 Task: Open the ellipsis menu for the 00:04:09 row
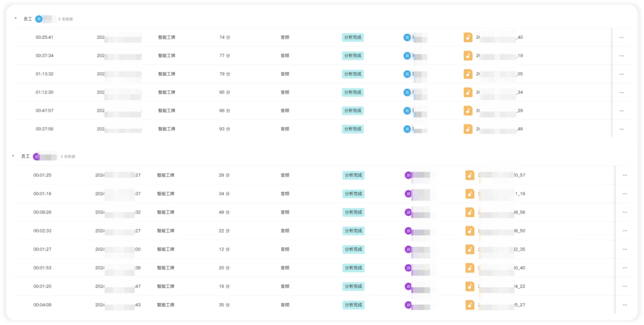pyautogui.click(x=625, y=305)
